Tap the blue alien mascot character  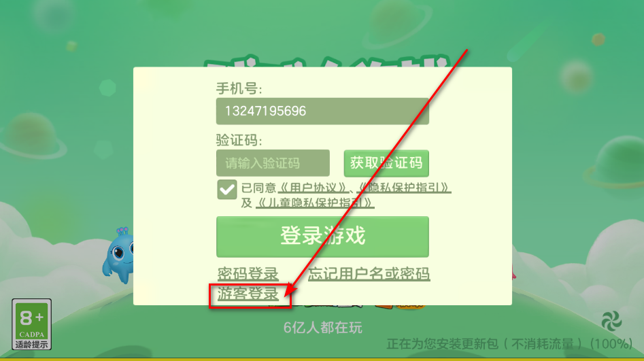click(118, 255)
